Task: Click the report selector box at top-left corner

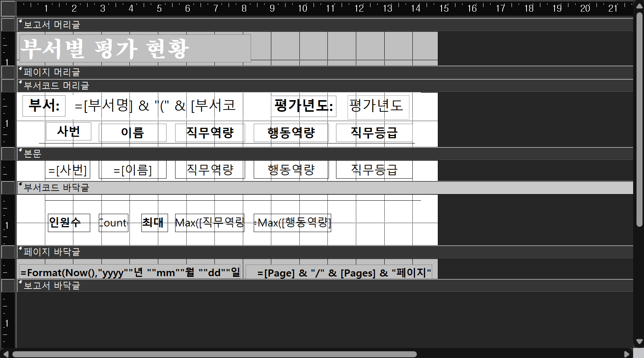Action: click(8, 9)
